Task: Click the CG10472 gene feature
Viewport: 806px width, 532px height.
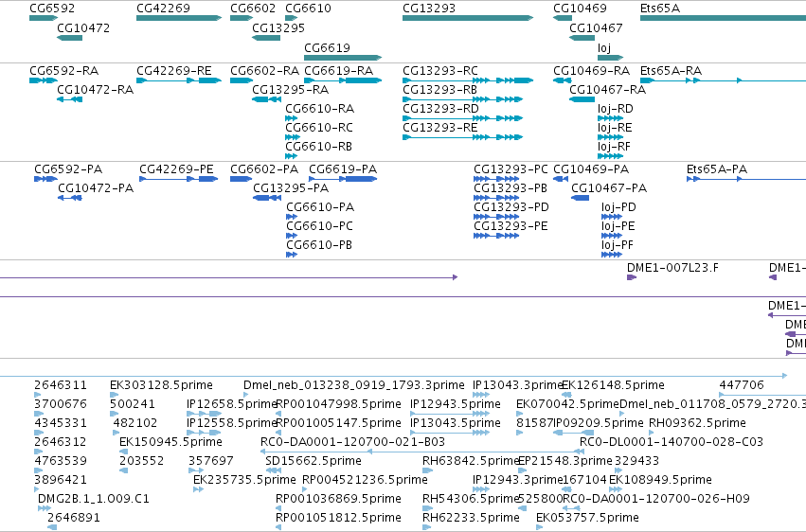Action: click(x=69, y=38)
